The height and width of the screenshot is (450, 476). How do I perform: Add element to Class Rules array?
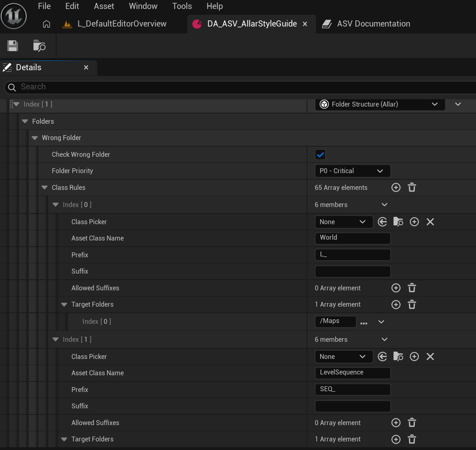396,188
